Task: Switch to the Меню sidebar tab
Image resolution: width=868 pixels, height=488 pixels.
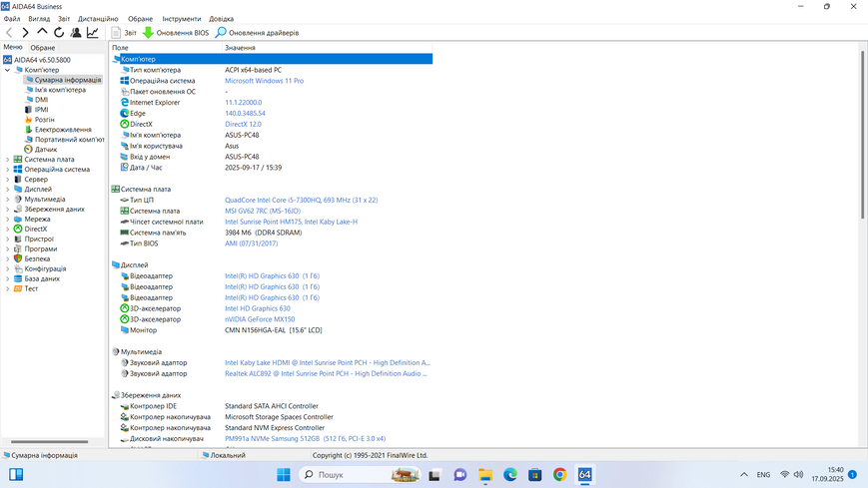Action: pyautogui.click(x=13, y=47)
